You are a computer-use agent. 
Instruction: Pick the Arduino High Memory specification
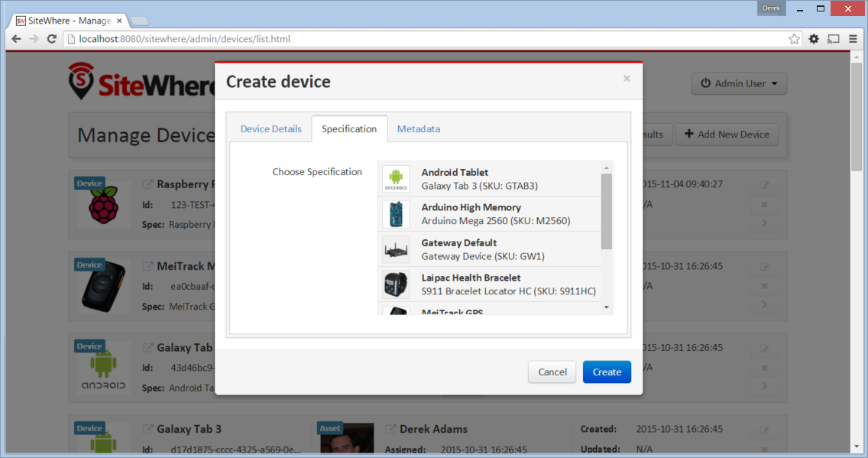coord(489,214)
